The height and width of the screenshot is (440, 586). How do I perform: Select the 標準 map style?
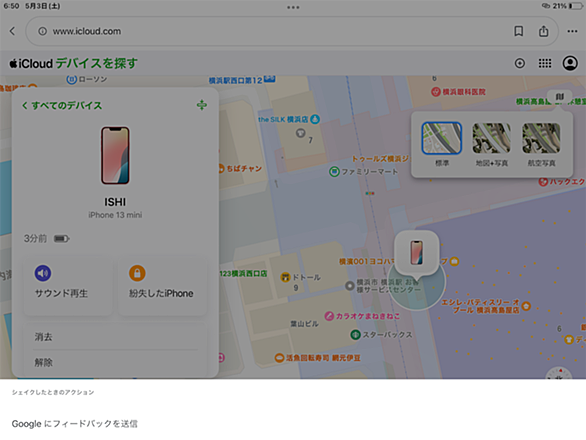point(442,144)
